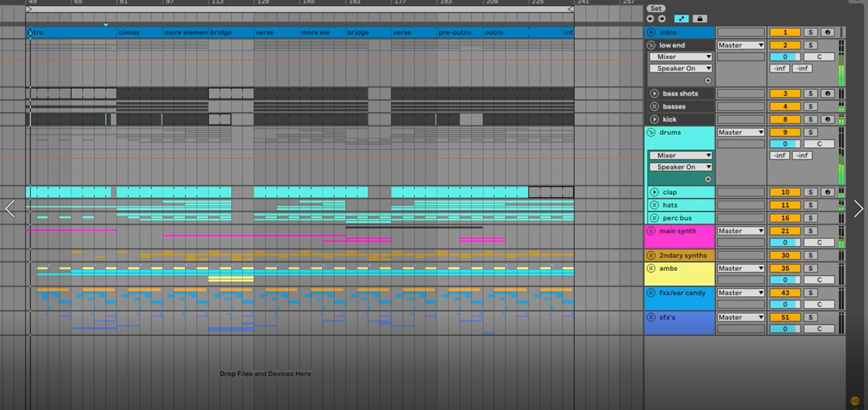Click the sfx's volume slider

(785, 329)
